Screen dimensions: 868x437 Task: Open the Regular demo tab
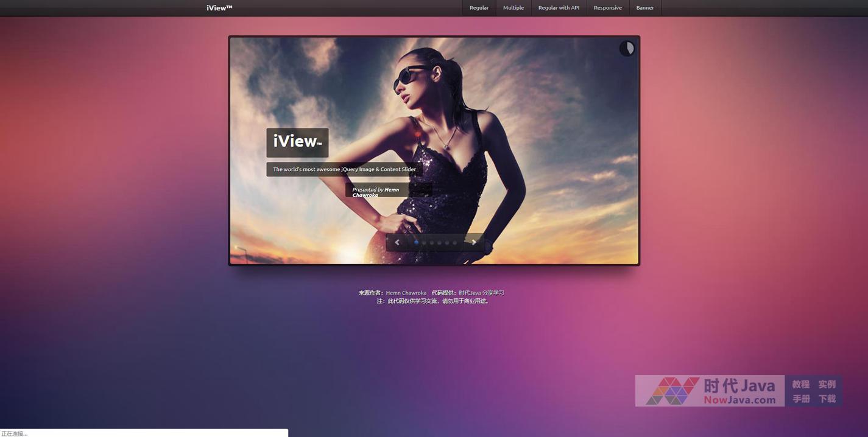point(479,8)
